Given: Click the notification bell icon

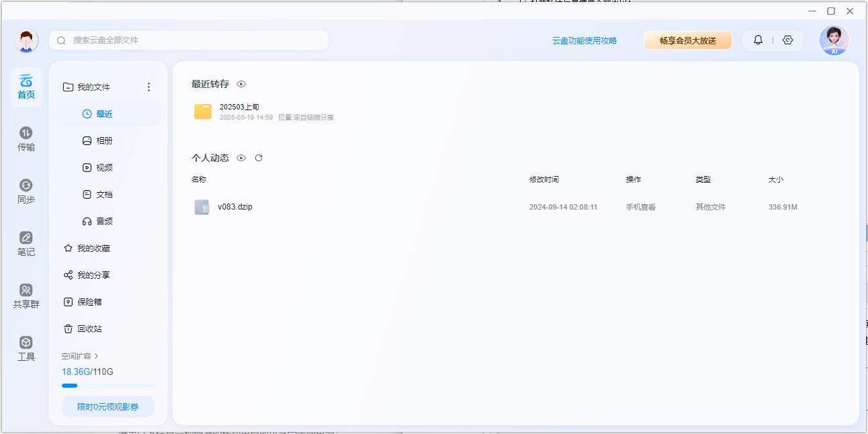Looking at the screenshot, I should click(758, 40).
